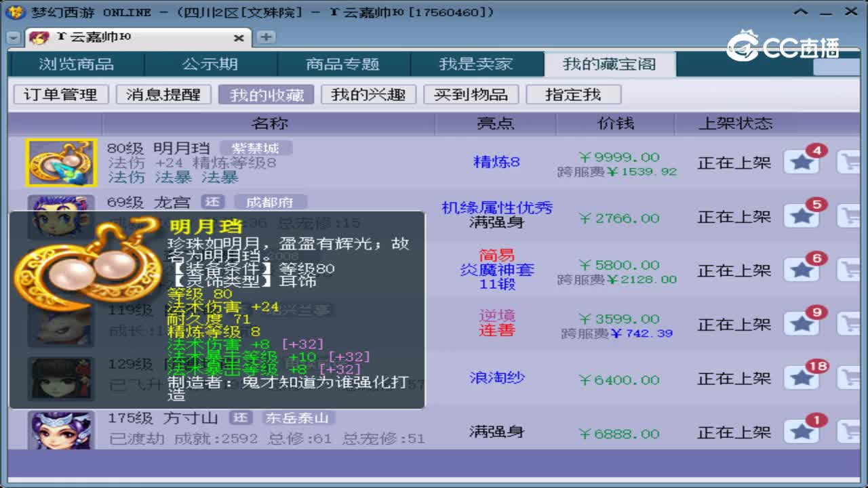Open the 商品专题 tab
This screenshot has height=488, width=868.
(342, 64)
